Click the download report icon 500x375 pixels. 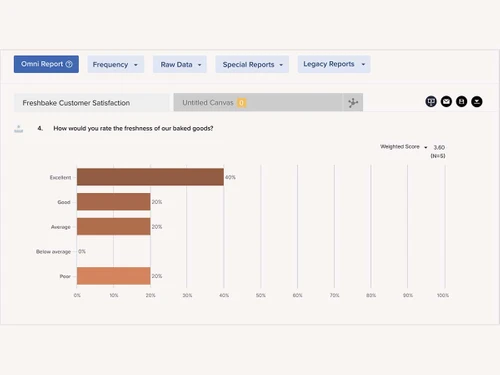point(477,101)
